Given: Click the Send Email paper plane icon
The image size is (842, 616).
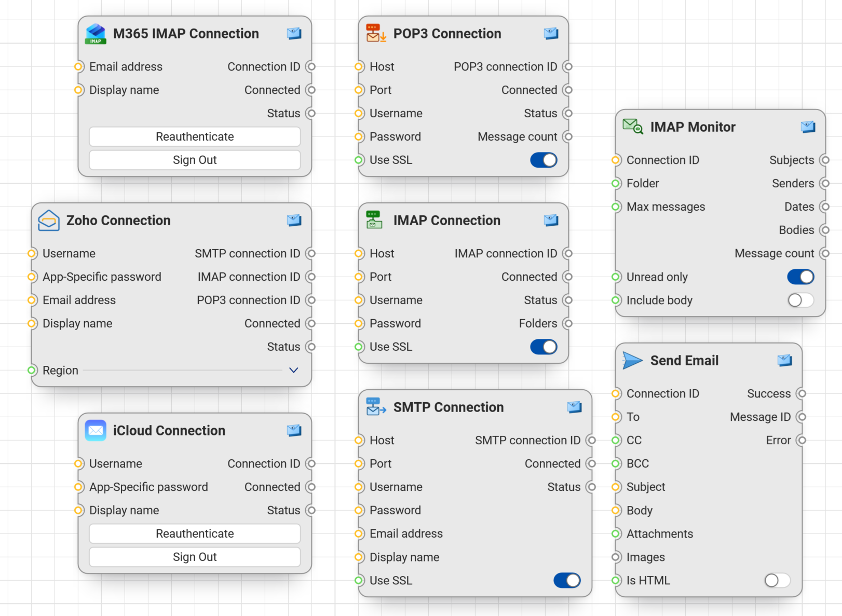Looking at the screenshot, I should click(633, 361).
